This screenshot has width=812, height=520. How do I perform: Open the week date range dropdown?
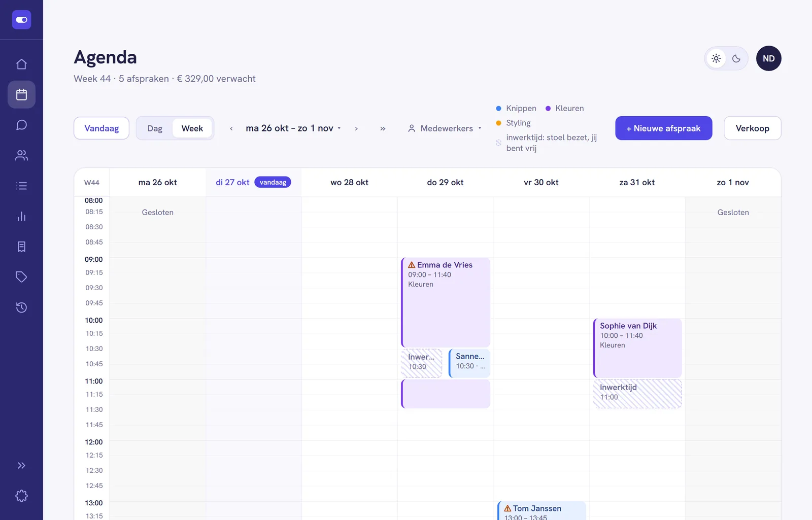(x=293, y=128)
